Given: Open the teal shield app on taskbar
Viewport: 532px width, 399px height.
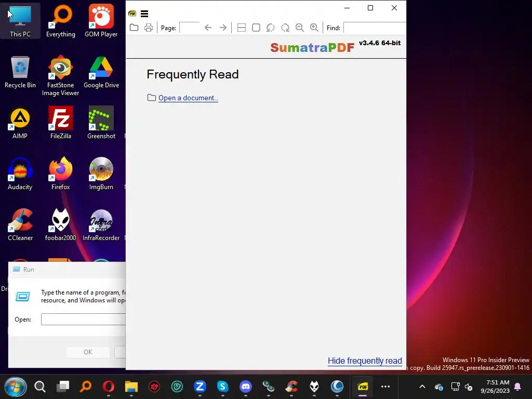Looking at the screenshot, I should (177, 387).
